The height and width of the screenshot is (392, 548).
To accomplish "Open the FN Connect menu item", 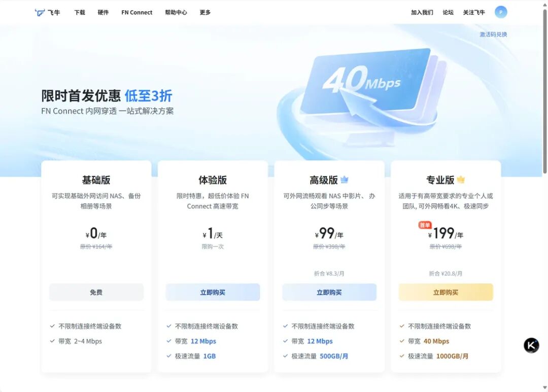I will 136,12.
